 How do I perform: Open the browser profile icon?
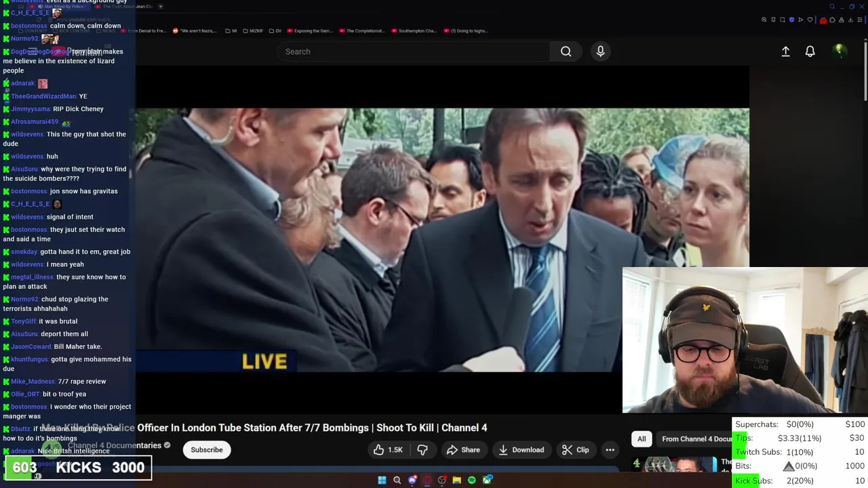pos(842,20)
